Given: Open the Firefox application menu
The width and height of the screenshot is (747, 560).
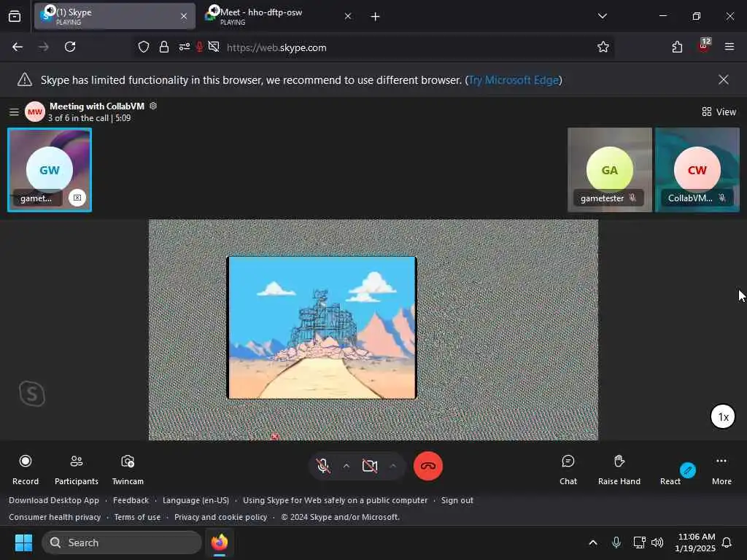Looking at the screenshot, I should coord(729,47).
